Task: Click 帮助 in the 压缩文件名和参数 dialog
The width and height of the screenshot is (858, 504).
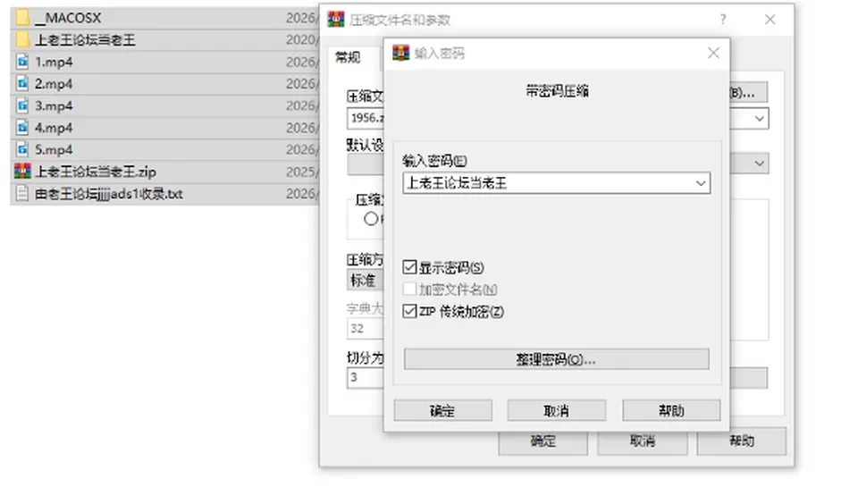Action: point(742,441)
